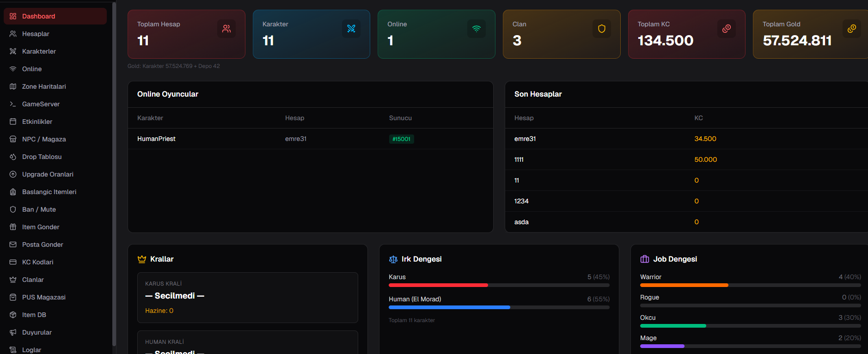Click the Zone Haritalari map icon
Image resolution: width=868 pixels, height=354 pixels.
pos(13,86)
